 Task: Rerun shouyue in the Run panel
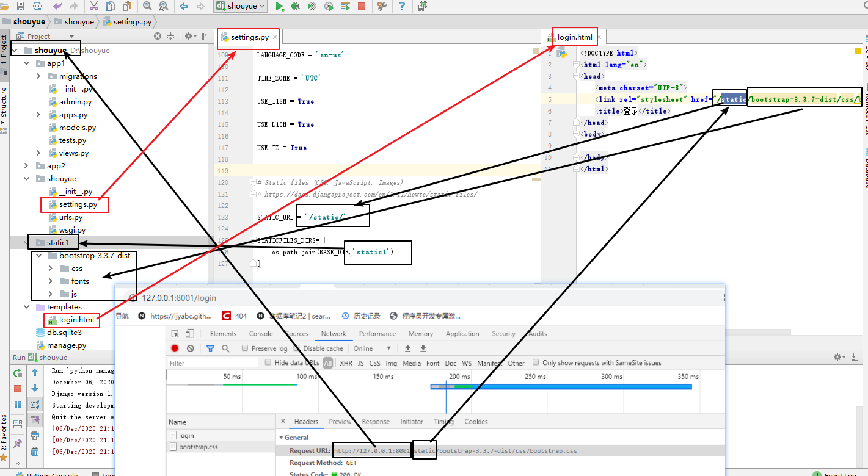click(x=18, y=372)
